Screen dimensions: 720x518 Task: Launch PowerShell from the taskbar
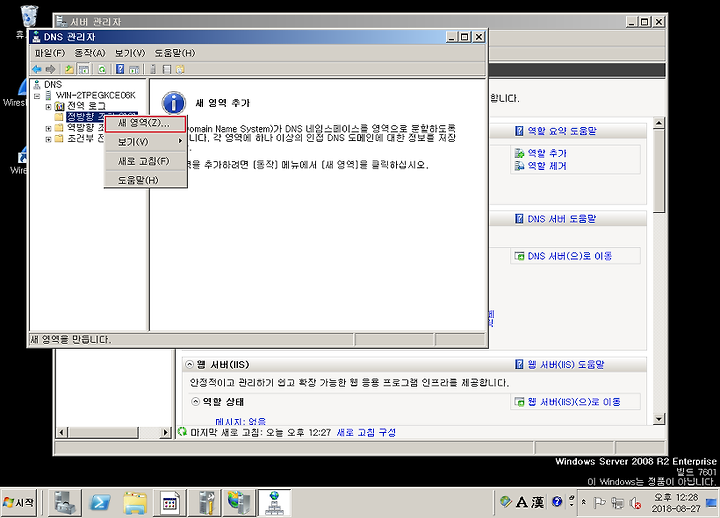tap(100, 502)
